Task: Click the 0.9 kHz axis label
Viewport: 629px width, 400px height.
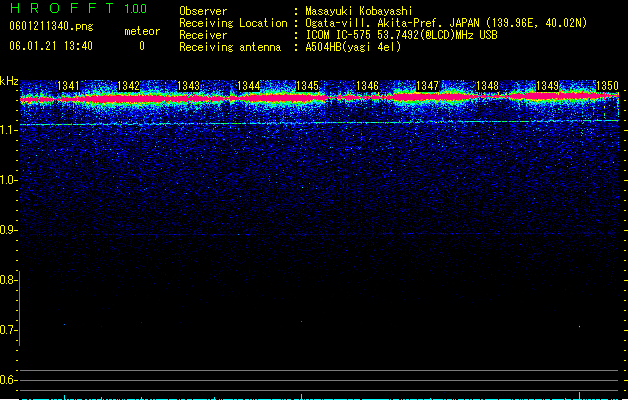Action: click(x=7, y=230)
